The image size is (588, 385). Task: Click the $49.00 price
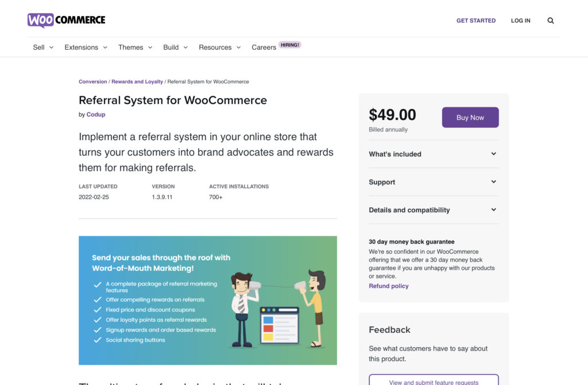coord(392,115)
